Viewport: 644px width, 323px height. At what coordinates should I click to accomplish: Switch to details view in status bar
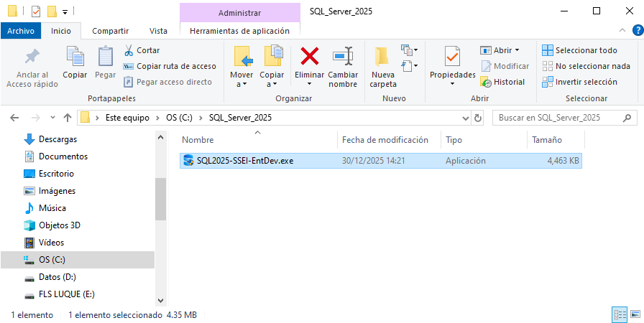tap(620, 315)
